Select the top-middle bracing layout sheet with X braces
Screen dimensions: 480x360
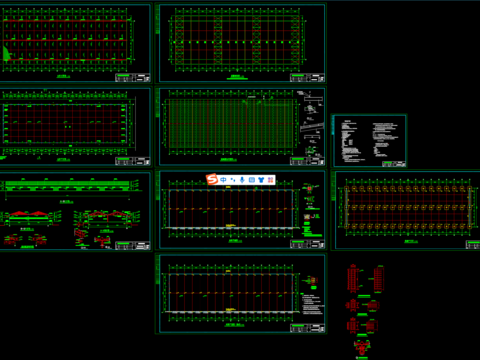[242, 43]
